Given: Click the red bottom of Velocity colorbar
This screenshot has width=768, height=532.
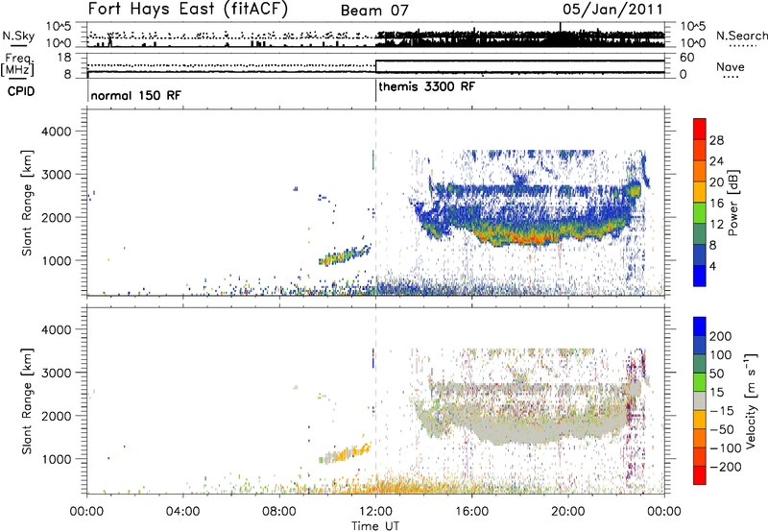Looking at the screenshot, I should click(x=700, y=475).
